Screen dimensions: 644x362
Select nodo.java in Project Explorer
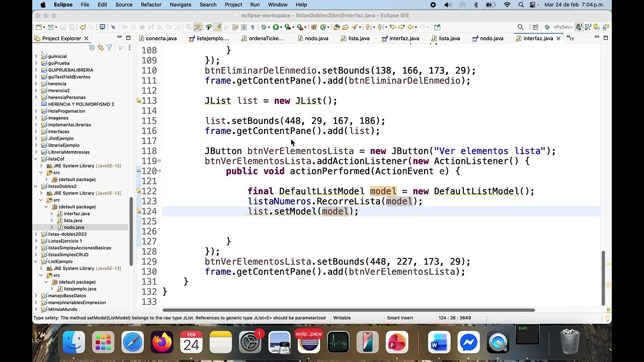(x=74, y=227)
